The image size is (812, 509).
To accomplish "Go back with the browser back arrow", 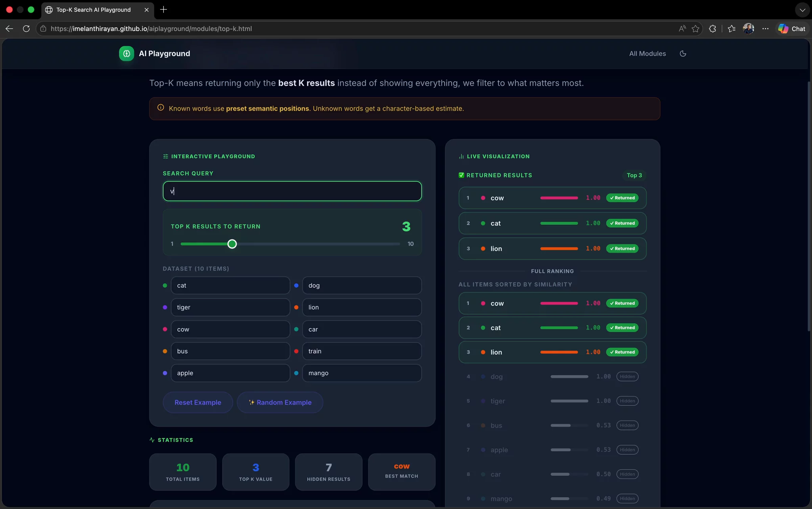I will [10, 29].
